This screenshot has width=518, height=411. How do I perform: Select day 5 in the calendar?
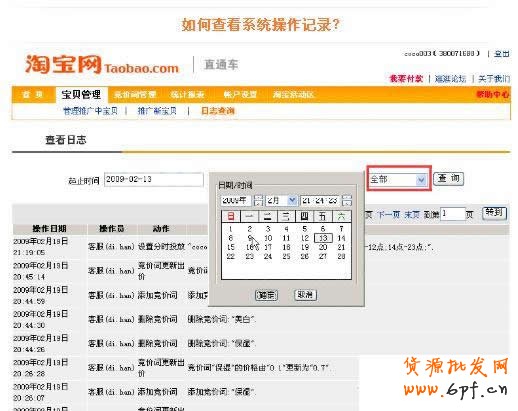point(304,229)
